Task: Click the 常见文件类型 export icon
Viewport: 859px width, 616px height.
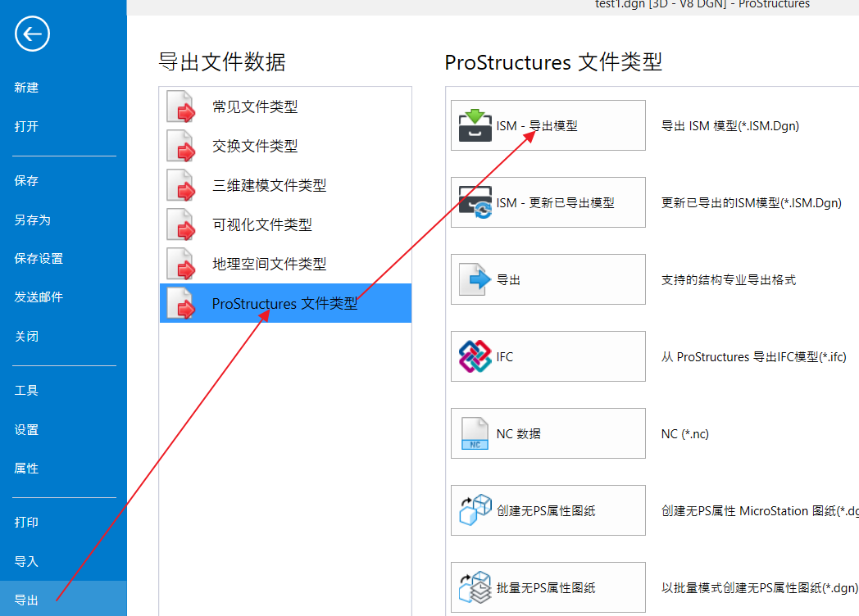Action: [181, 106]
